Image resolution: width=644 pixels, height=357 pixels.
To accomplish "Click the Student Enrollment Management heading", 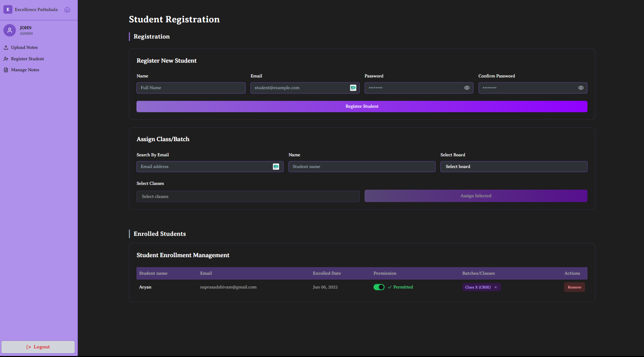I will (183, 255).
